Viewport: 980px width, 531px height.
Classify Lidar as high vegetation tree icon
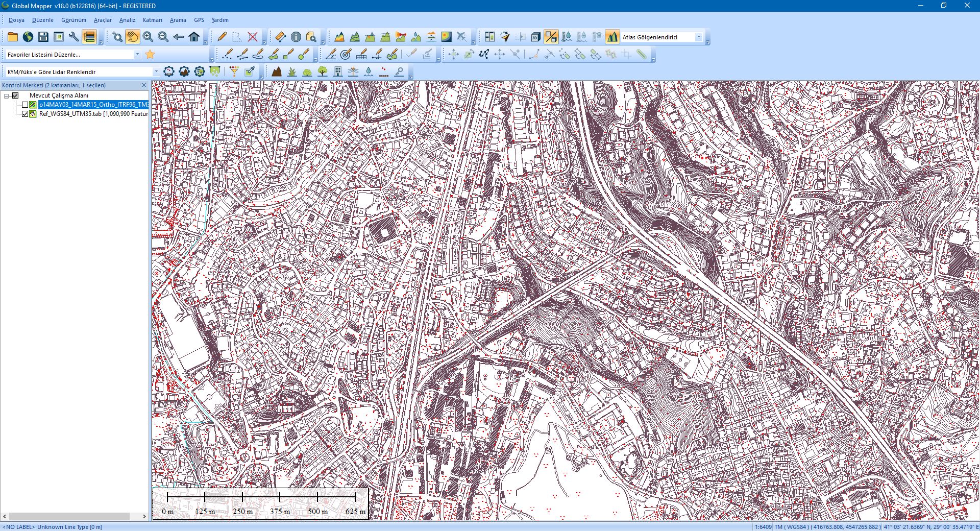323,71
